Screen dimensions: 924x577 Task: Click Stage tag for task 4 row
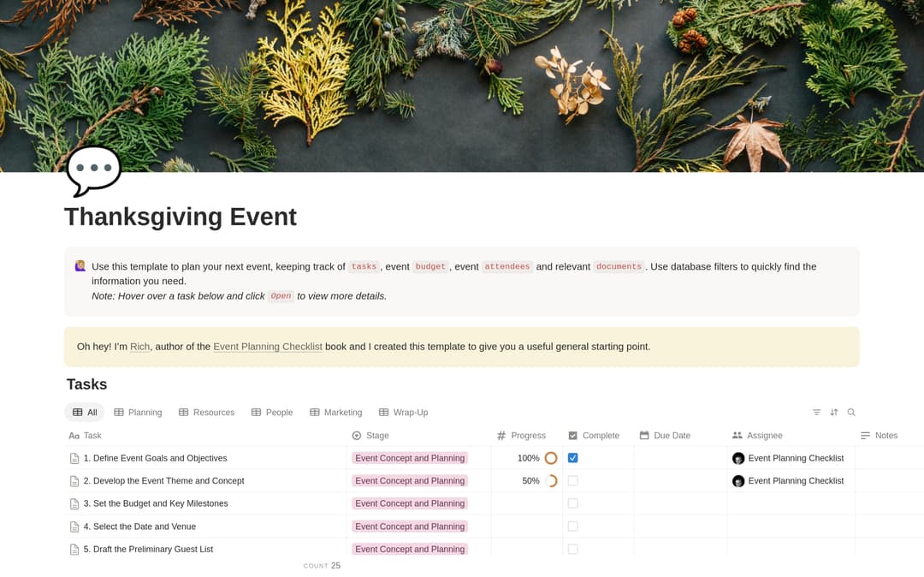coord(410,526)
